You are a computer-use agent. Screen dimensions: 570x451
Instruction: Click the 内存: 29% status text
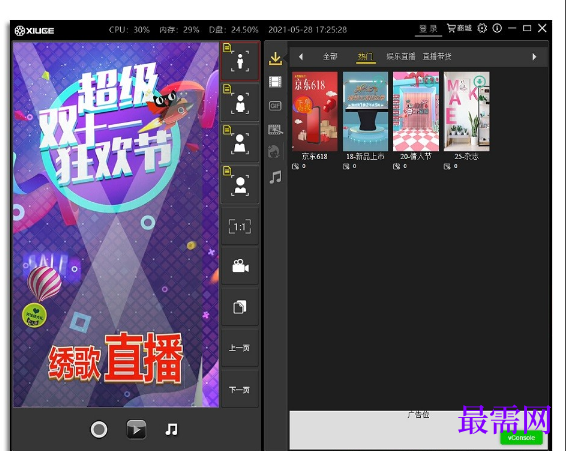(179, 30)
